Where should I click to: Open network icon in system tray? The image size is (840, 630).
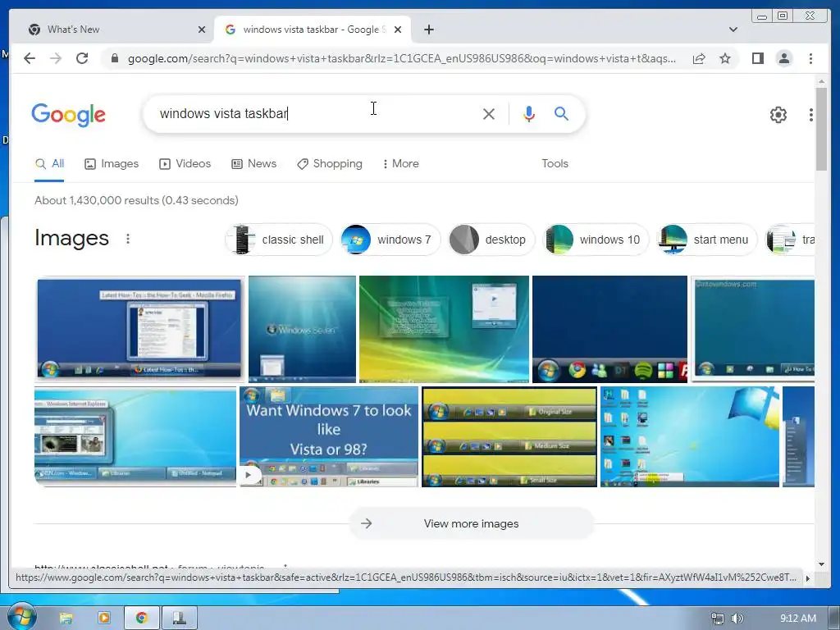click(x=717, y=619)
